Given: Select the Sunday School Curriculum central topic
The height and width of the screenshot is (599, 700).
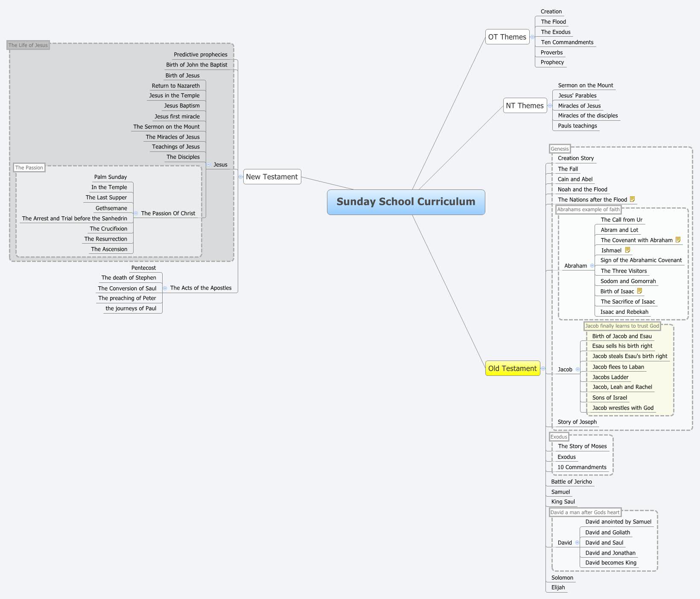Looking at the screenshot, I should (405, 202).
